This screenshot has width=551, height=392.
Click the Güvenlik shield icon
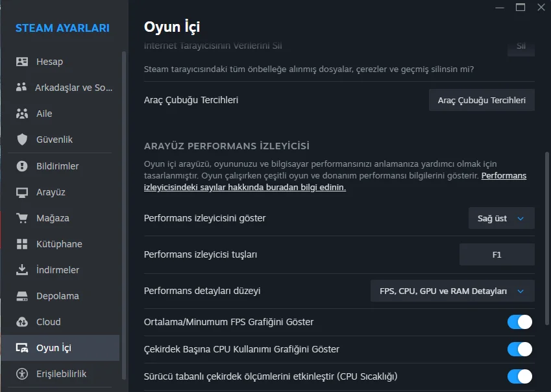(x=22, y=140)
